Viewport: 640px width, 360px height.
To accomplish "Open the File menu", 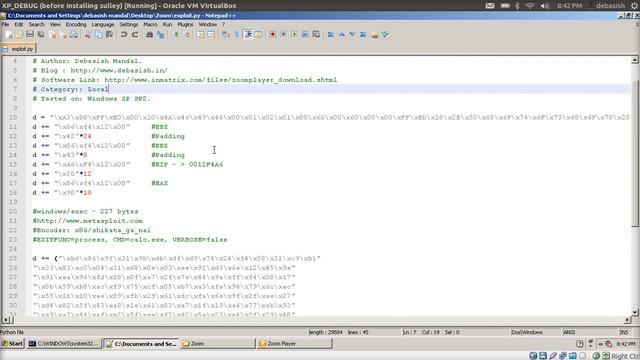I will [x=5, y=24].
